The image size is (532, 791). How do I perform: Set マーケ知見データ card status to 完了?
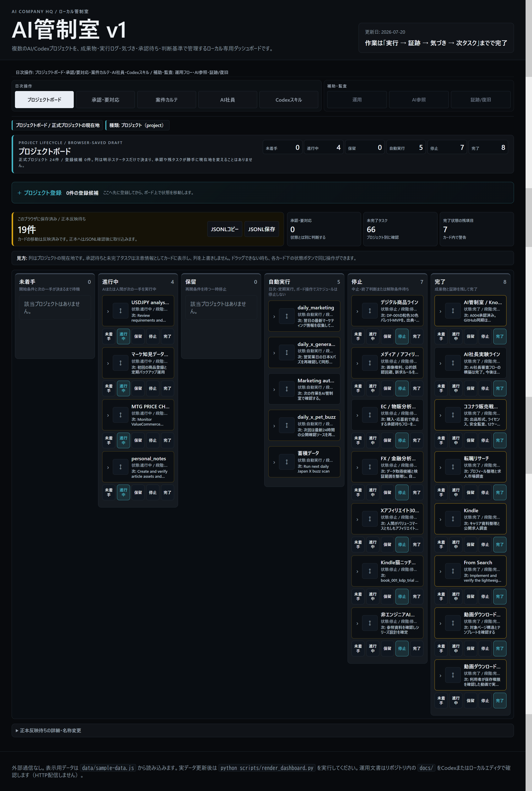pyautogui.click(x=167, y=388)
